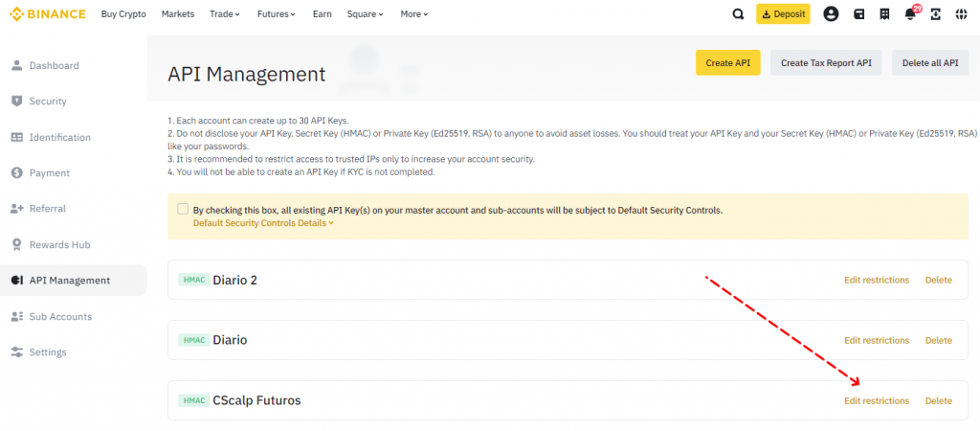Delete the CScalp Futuros API key
980x431 pixels.
coord(938,400)
